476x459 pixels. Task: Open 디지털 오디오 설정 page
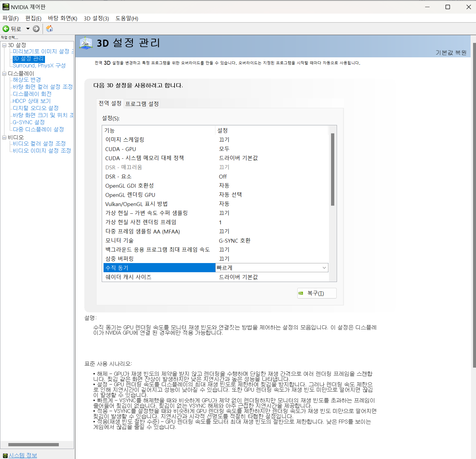(x=36, y=108)
